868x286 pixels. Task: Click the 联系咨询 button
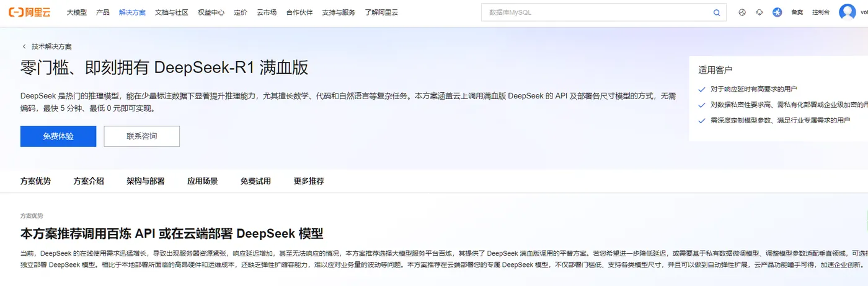pyautogui.click(x=142, y=136)
